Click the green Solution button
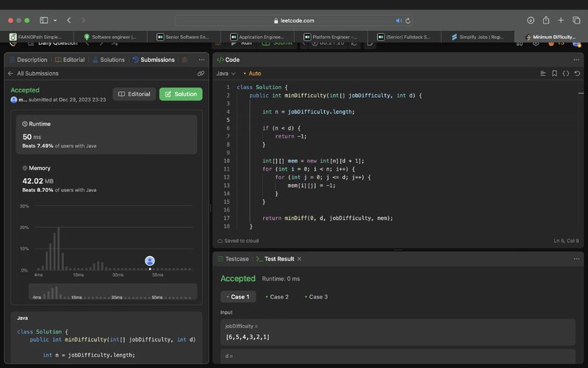Screen dimensions: 588x368 pyautogui.click(x=181, y=94)
